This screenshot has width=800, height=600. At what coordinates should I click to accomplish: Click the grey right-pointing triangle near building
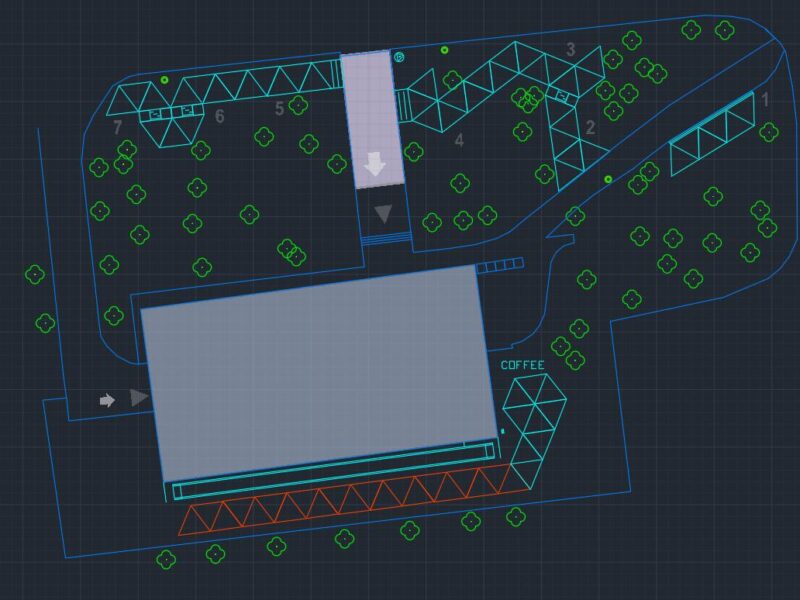coord(139,397)
